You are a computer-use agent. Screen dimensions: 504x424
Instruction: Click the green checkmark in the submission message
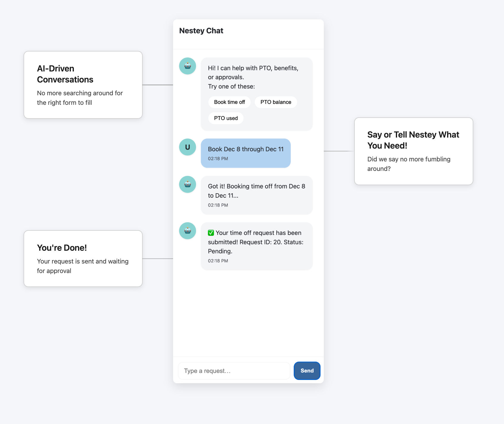pos(211,233)
